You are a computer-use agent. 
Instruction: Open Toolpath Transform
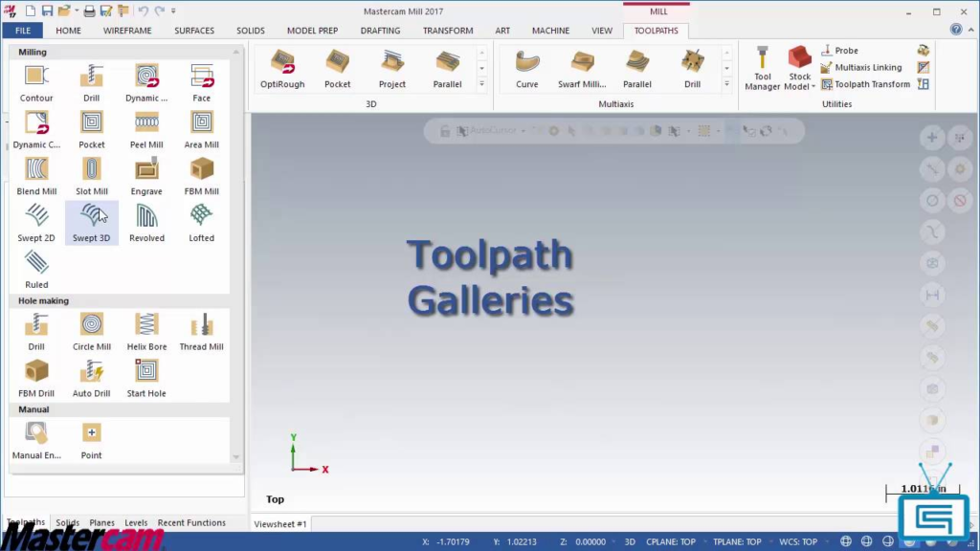click(x=865, y=84)
